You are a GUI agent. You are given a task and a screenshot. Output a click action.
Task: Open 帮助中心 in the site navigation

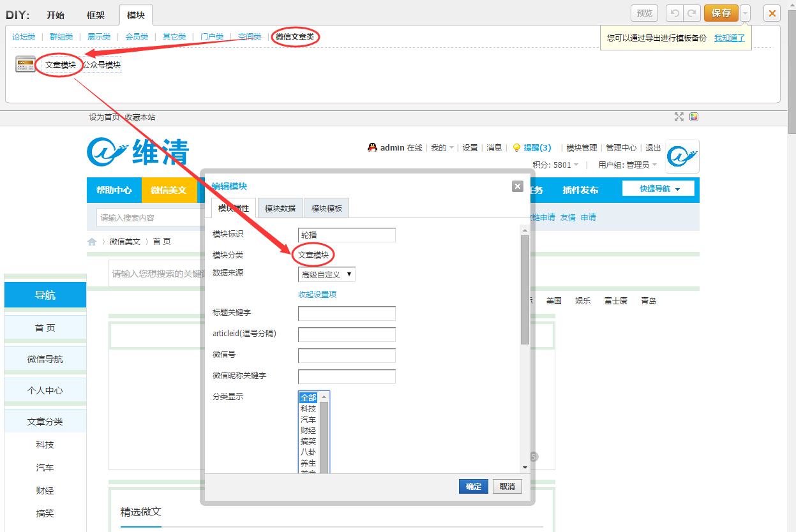click(x=114, y=190)
